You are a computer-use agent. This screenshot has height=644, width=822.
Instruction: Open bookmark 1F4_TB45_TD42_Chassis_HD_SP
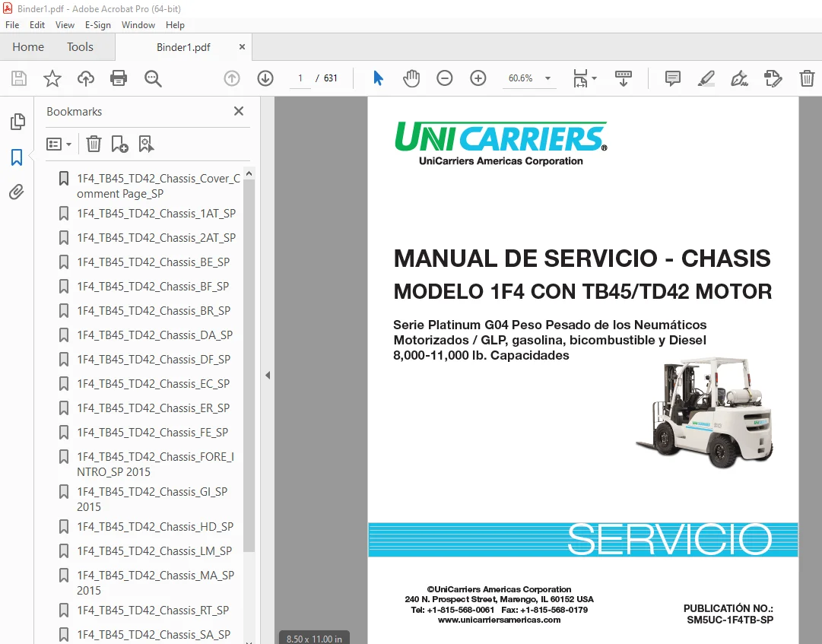pos(155,527)
